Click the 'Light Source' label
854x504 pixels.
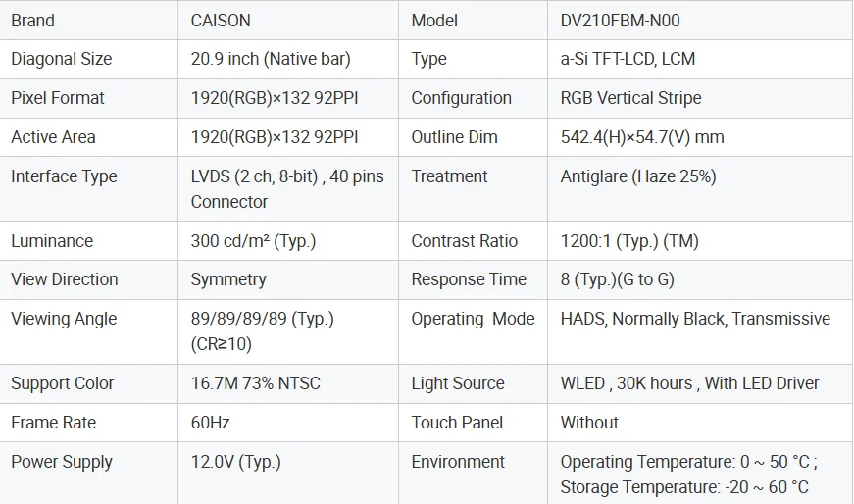coord(458,383)
